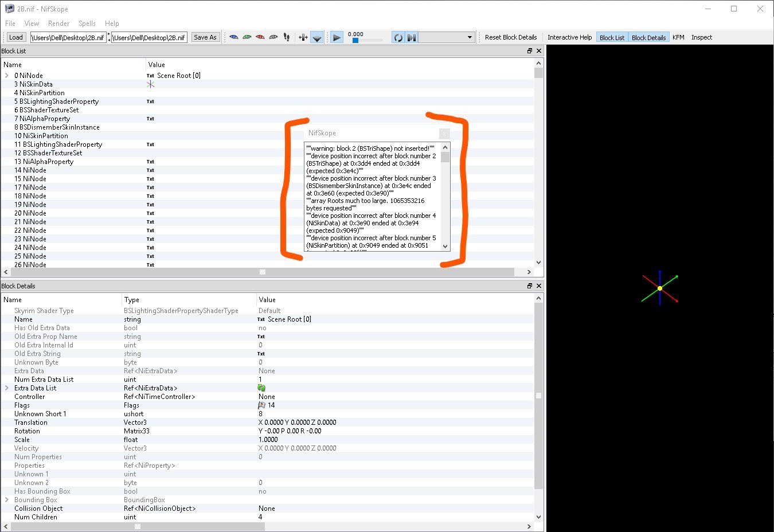
Task: Click the 3D axes gizmo in viewport
Action: (x=660, y=288)
